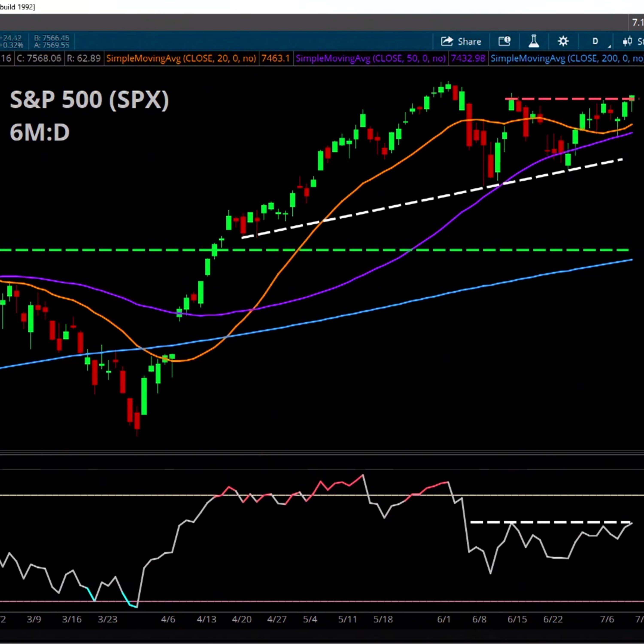
Task: Select the green dashed horizontal price level line
Action: (314, 250)
